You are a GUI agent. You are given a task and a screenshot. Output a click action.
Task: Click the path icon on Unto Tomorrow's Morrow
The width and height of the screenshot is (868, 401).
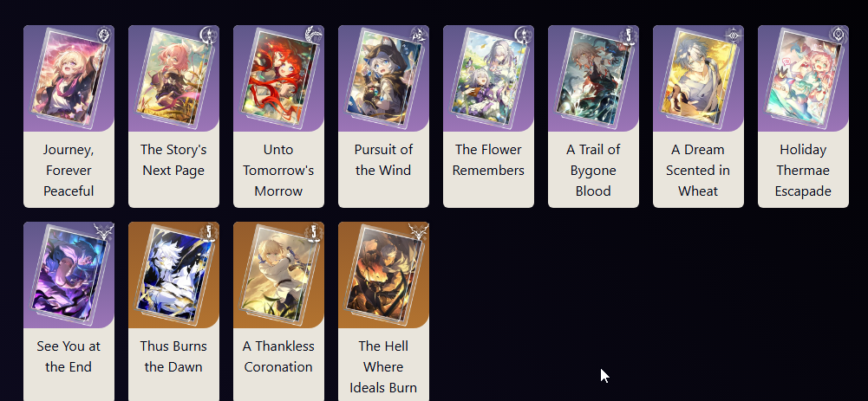click(314, 36)
